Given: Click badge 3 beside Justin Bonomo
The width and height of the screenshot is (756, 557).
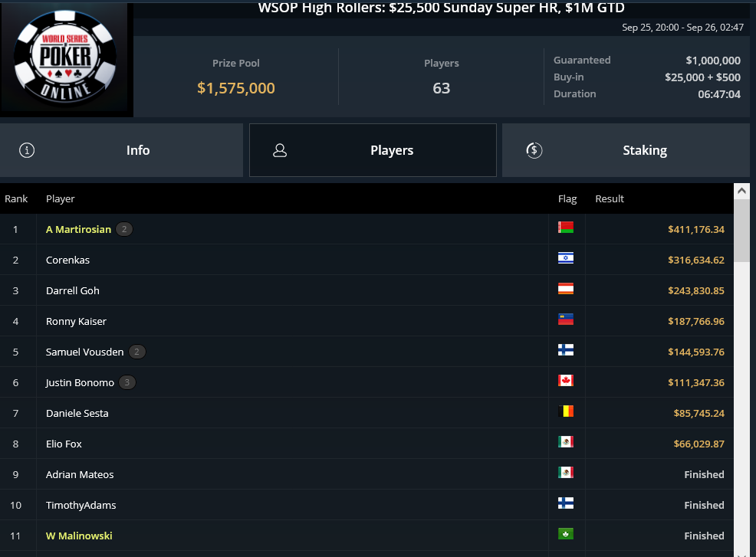Looking at the screenshot, I should point(127,382).
